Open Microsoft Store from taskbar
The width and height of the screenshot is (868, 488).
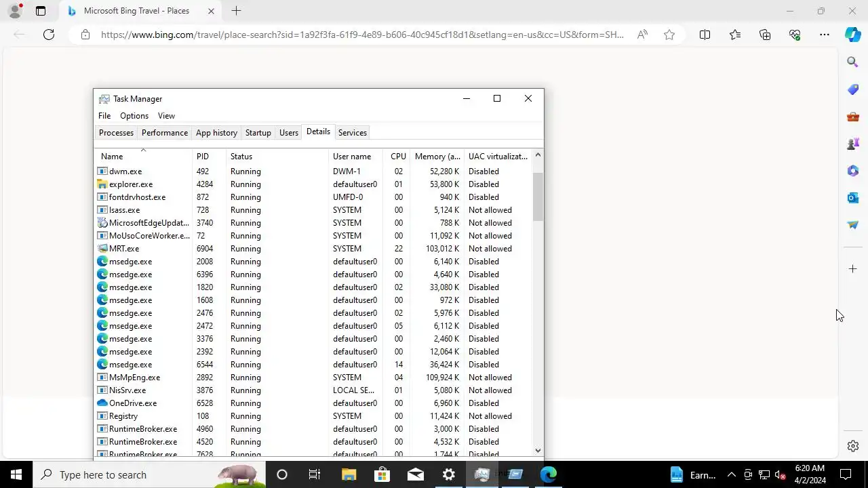382,474
